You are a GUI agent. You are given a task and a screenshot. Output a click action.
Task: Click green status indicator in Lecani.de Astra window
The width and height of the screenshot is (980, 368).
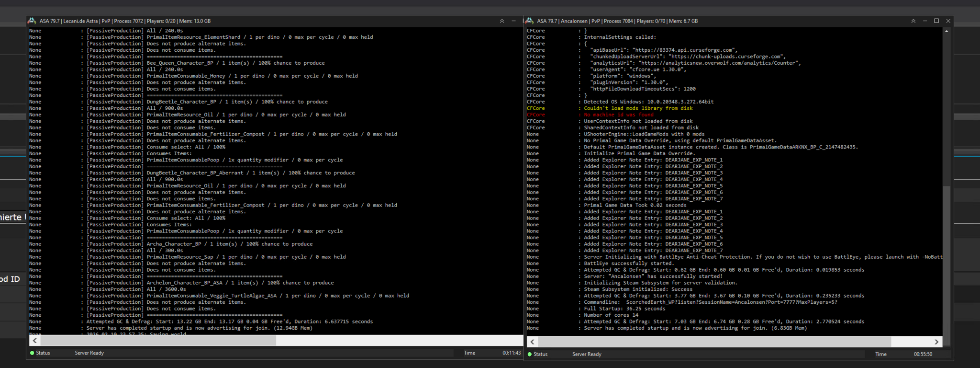tap(32, 353)
